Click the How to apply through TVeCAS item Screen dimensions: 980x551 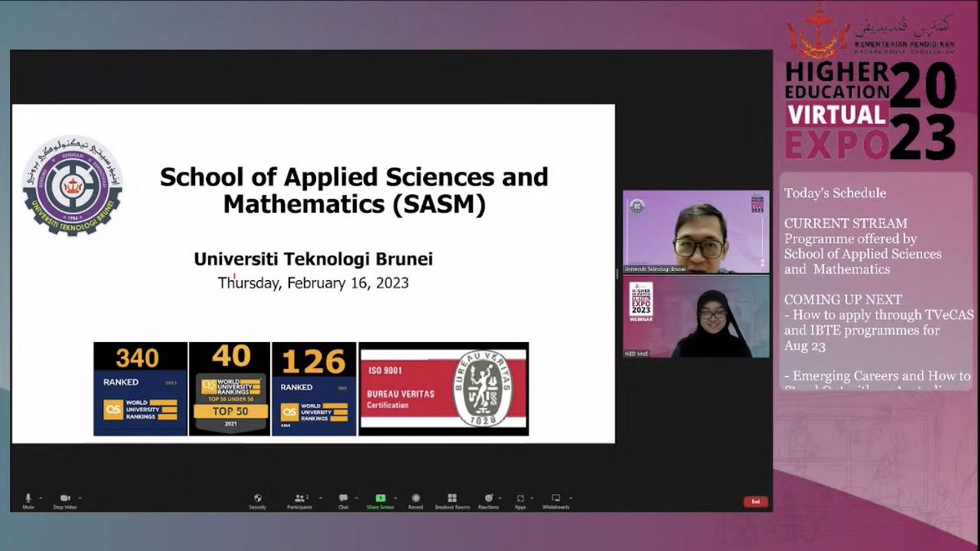pos(879,330)
